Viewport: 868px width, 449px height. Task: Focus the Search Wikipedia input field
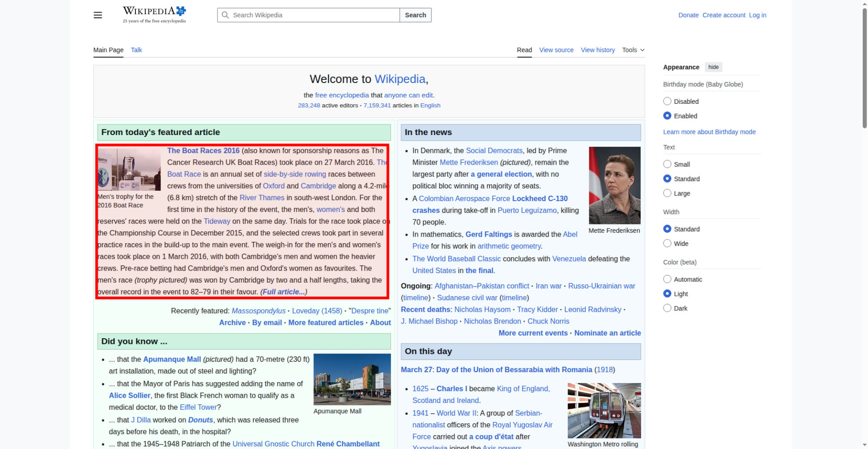pos(315,15)
